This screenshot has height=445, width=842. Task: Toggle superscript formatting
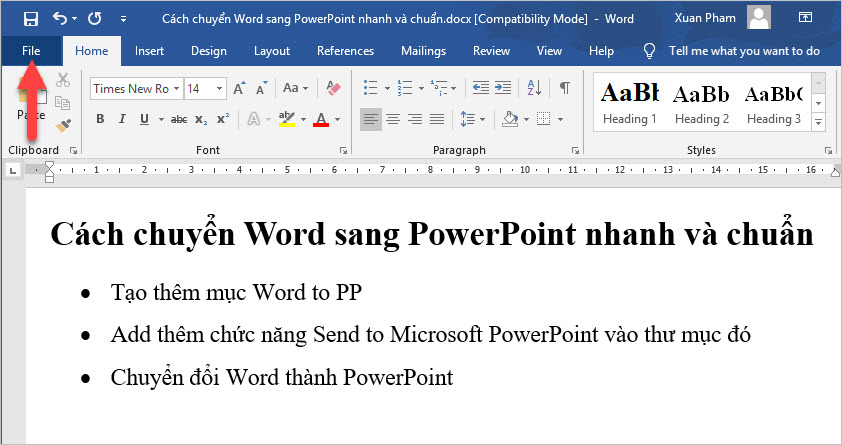(223, 119)
